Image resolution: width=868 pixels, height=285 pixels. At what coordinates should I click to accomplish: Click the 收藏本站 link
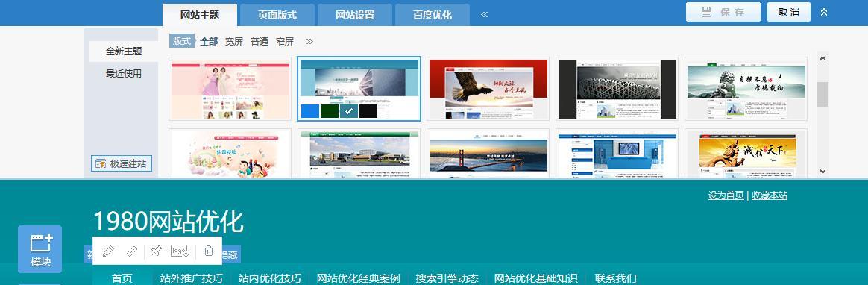(770, 195)
